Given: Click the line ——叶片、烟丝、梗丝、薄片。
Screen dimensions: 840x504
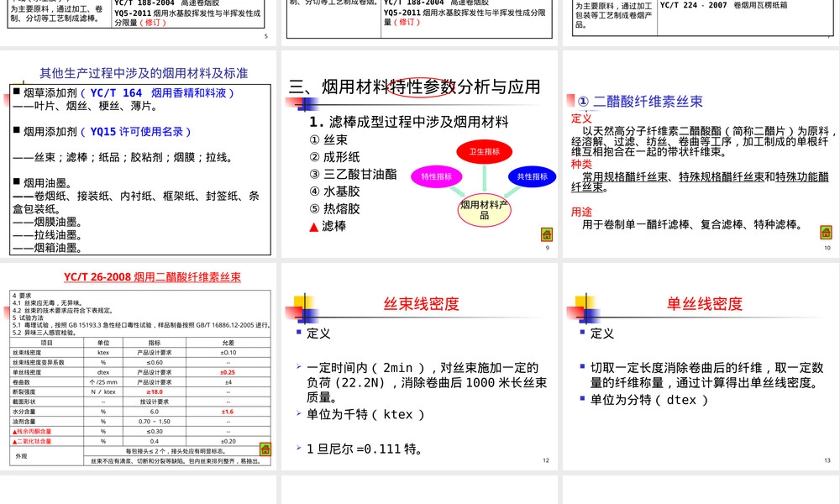Looking at the screenshot, I should 85,106.
